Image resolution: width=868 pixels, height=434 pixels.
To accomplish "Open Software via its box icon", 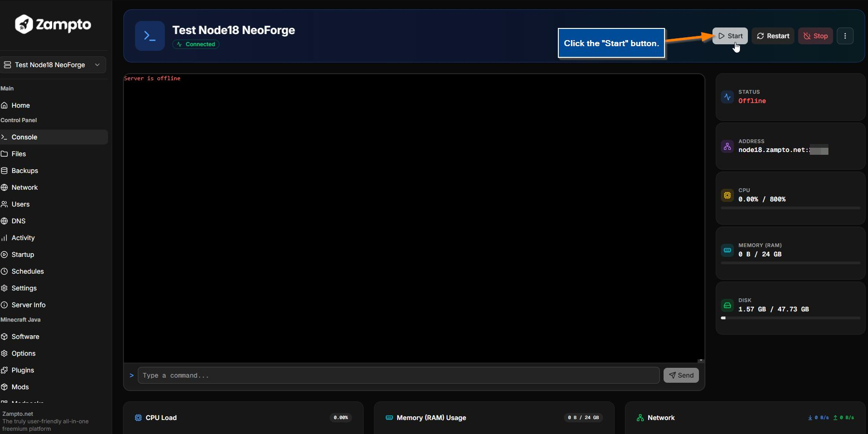I will click(x=4, y=337).
